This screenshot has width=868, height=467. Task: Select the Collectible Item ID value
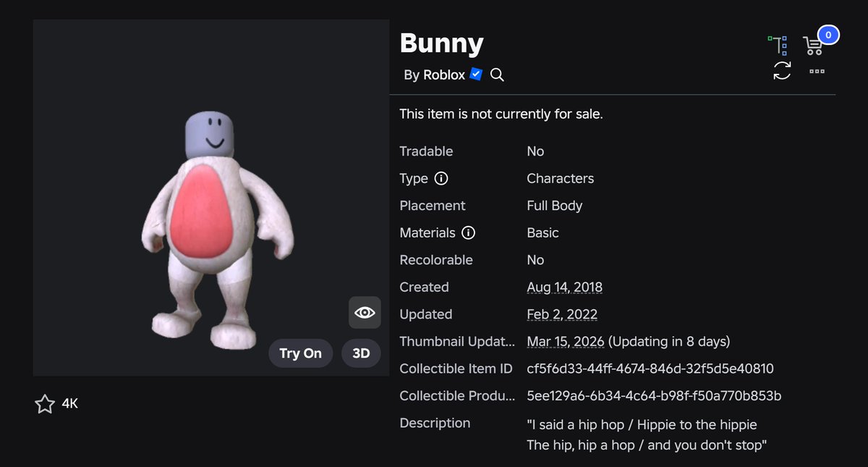tap(650, 369)
